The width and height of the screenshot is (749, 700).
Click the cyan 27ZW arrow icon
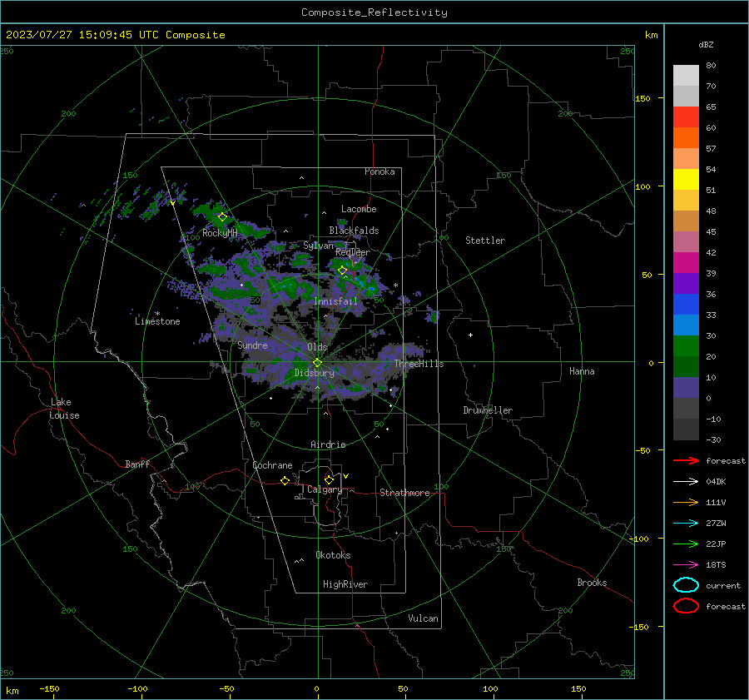(x=686, y=524)
